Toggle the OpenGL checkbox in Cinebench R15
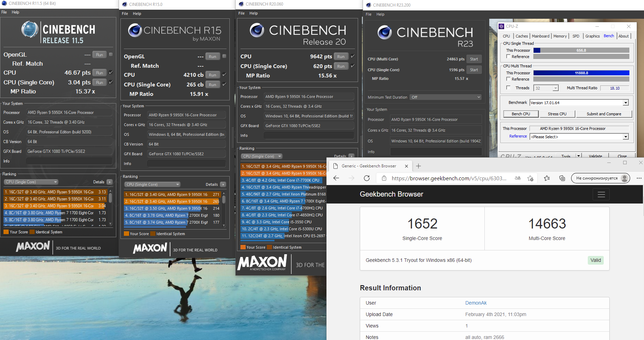 224,56
